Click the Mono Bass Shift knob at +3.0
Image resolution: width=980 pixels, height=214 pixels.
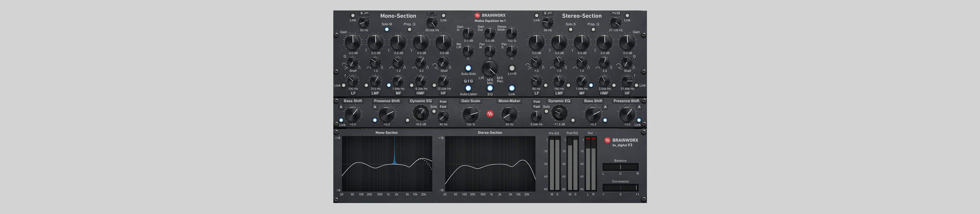pyautogui.click(x=353, y=114)
